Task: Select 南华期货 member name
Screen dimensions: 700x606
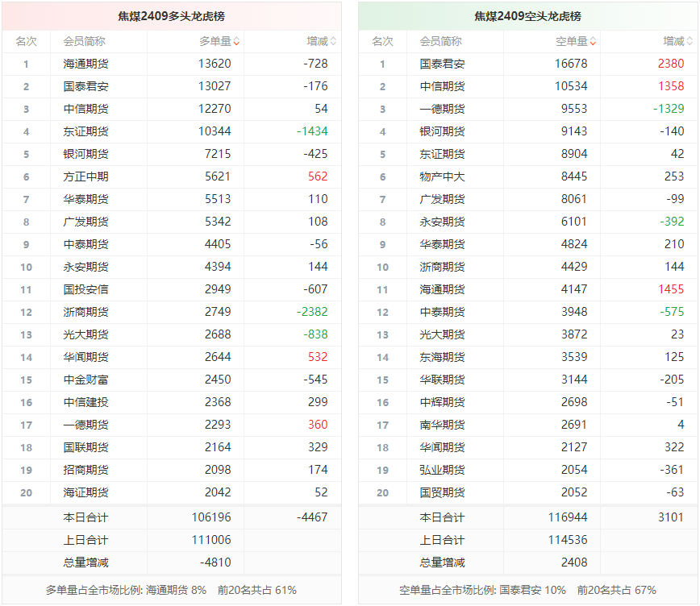Action: click(442, 425)
